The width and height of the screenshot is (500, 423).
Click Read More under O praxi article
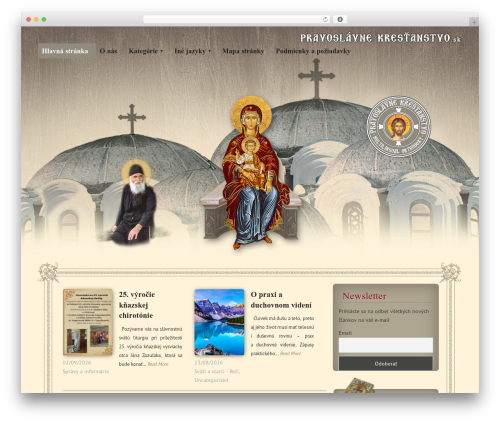[x=290, y=353]
